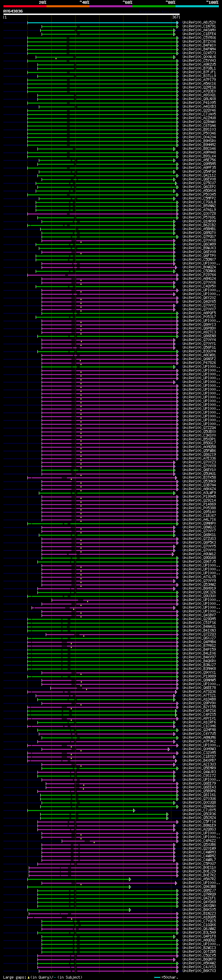
Task: Select hit label UniRef100_C5P0U7
Action: pos(199,864)
